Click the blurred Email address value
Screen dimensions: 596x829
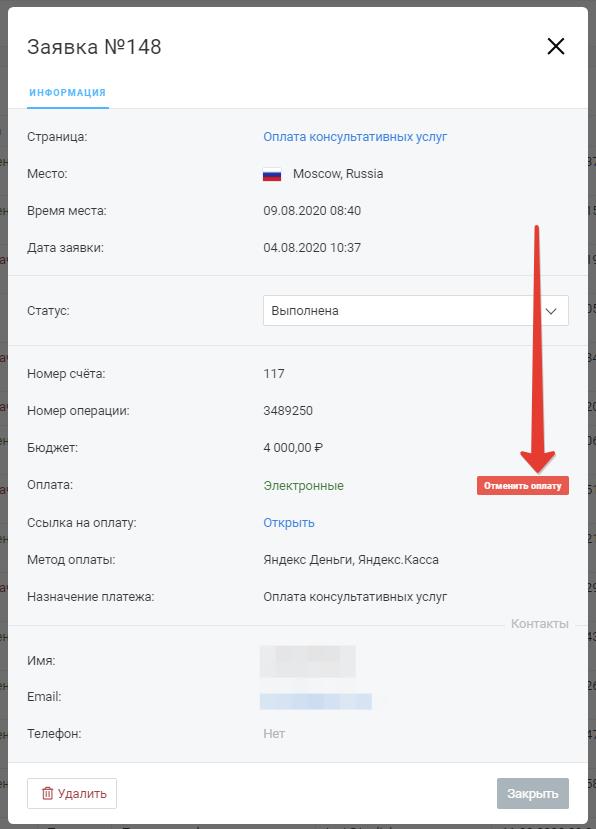point(316,701)
